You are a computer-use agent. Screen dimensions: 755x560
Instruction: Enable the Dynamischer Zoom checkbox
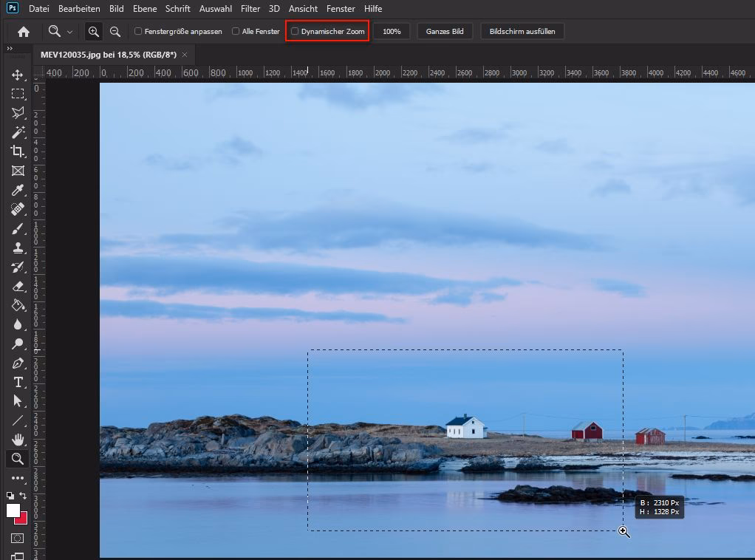(295, 32)
